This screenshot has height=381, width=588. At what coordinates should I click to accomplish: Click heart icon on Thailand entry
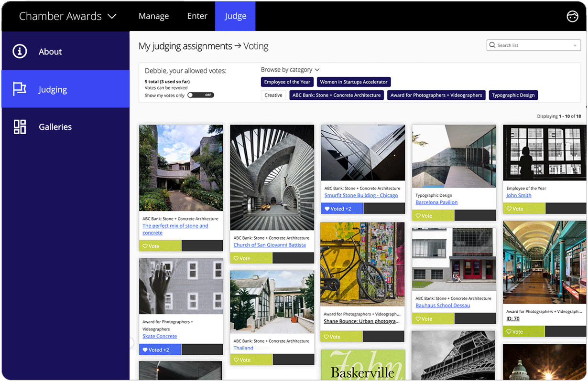click(x=237, y=360)
